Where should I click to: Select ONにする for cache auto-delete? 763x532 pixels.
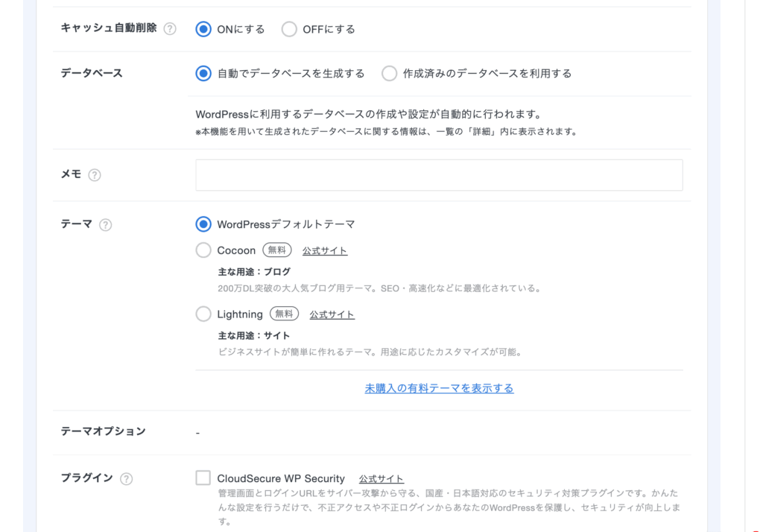click(203, 29)
